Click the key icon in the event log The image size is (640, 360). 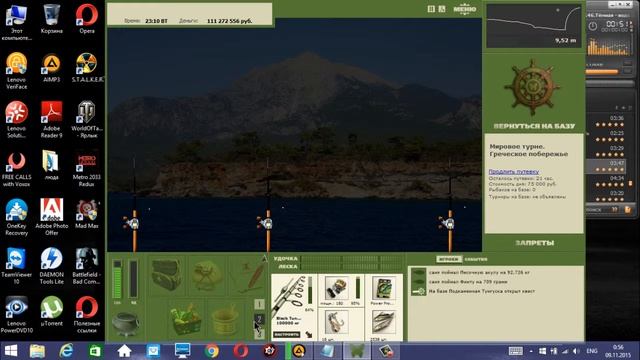418,291
